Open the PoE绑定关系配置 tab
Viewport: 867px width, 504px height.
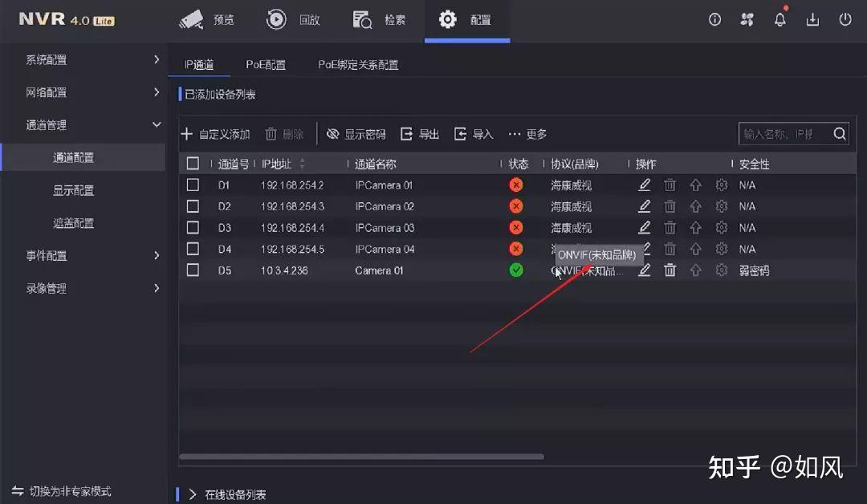pos(358,65)
